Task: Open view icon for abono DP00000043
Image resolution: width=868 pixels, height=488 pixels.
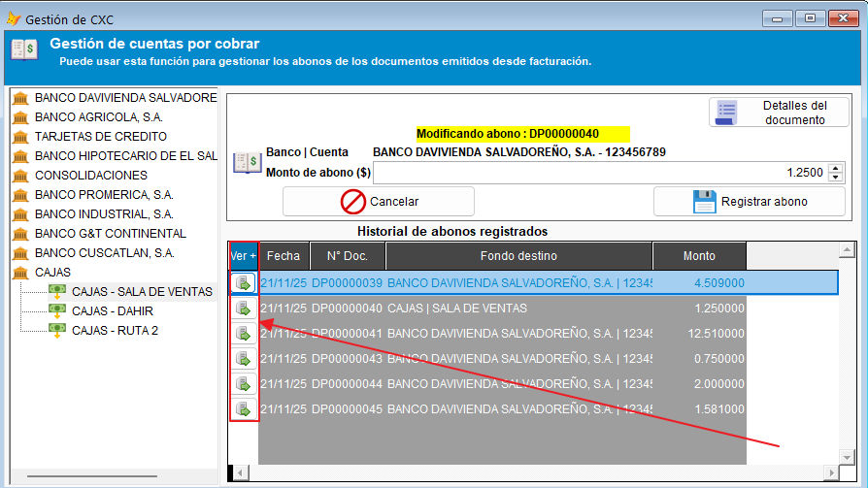Action: pyautogui.click(x=244, y=359)
